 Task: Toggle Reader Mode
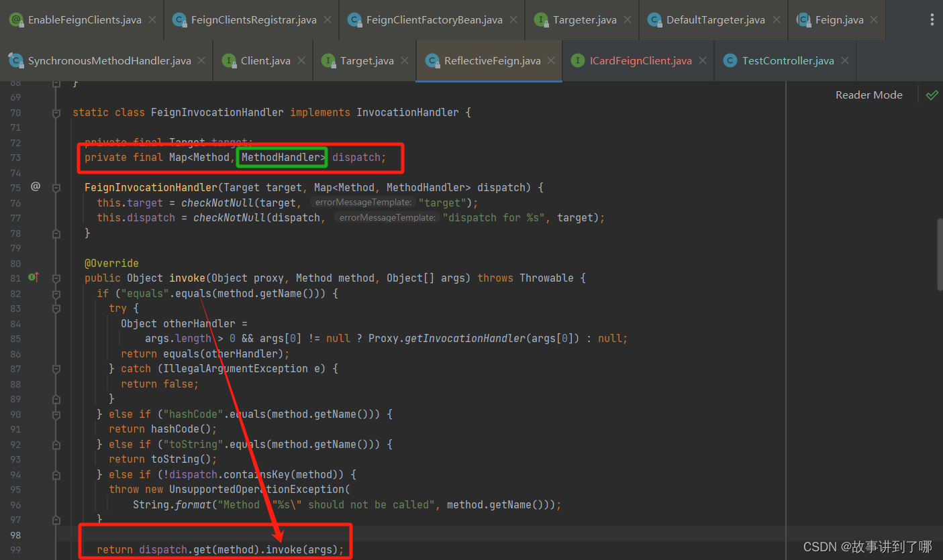[x=868, y=95]
